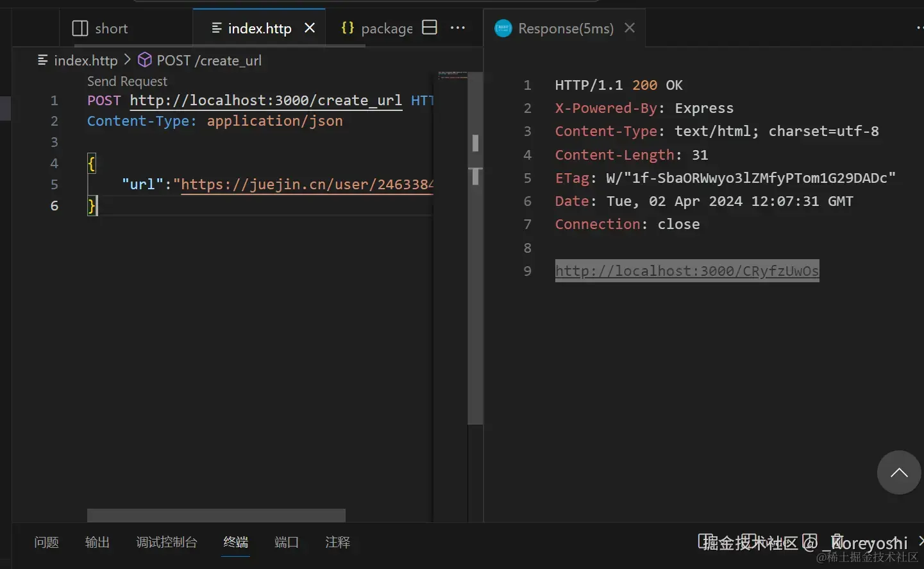
Task: Click the response Content-Type text/html header
Action: 717,132
